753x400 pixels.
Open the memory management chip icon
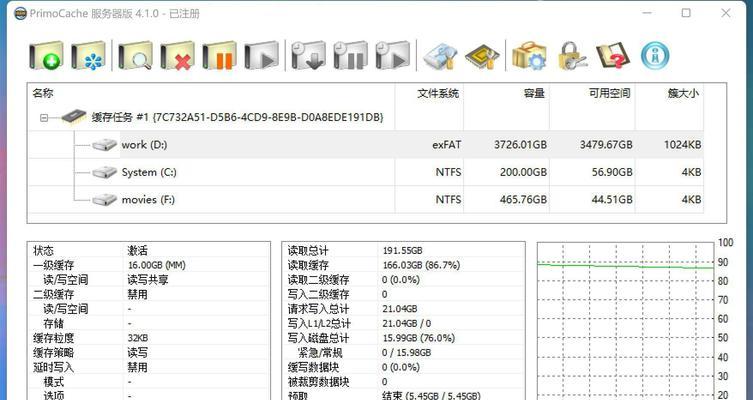(x=482, y=56)
